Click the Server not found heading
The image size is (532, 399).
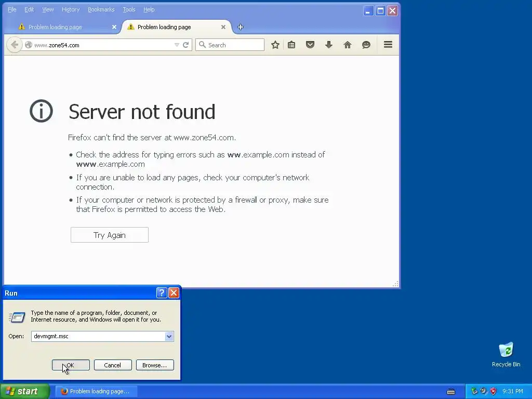point(142,112)
